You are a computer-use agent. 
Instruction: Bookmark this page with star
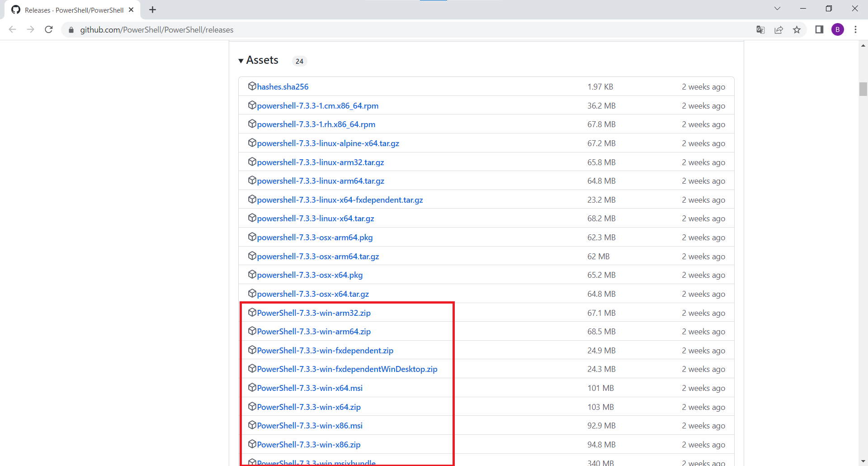click(x=797, y=30)
